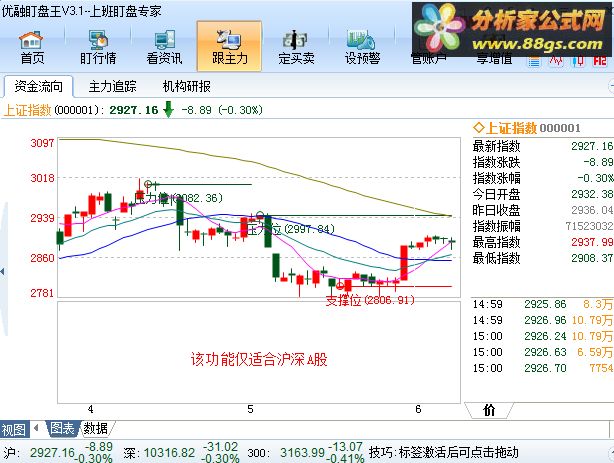
Task: Open the 设预警 alert setup icon
Action: pos(362,48)
